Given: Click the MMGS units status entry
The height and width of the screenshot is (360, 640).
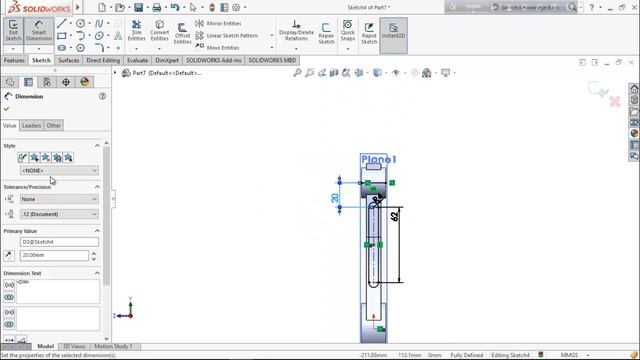Looking at the screenshot, I should (x=569, y=355).
